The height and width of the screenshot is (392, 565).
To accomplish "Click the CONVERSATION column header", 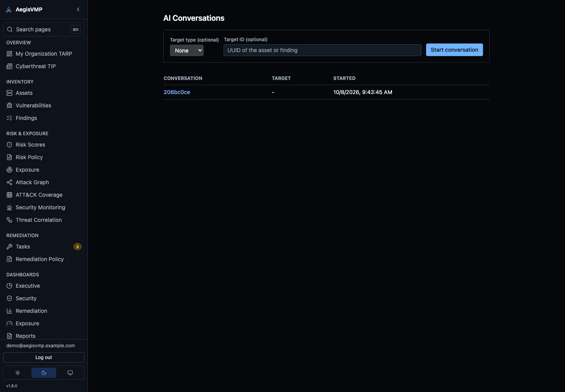I will coord(183,78).
